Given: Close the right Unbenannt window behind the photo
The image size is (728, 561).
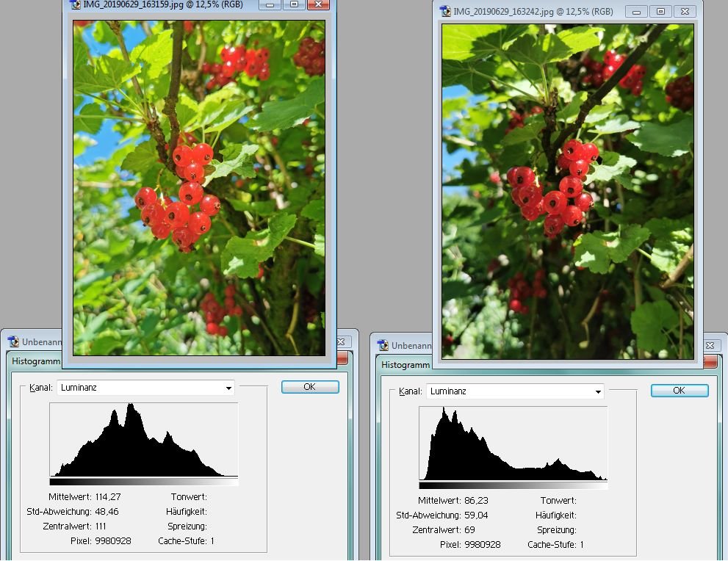Looking at the screenshot, I should point(710,345).
